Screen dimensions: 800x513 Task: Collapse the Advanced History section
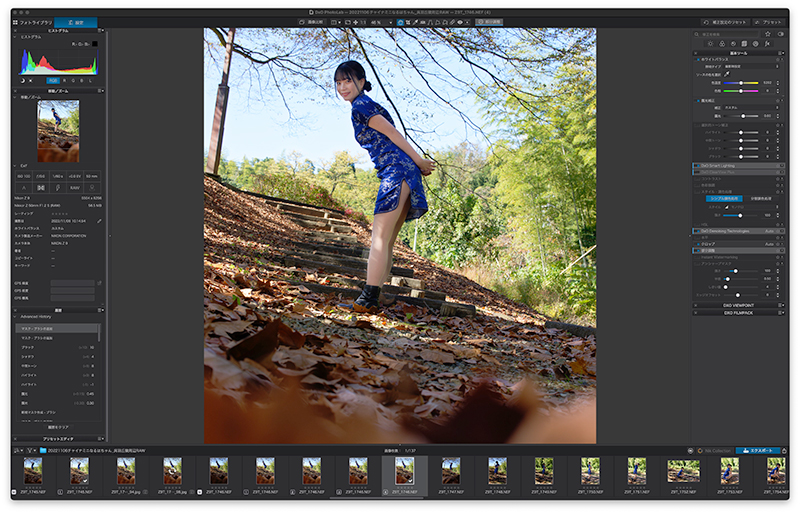tap(15, 316)
